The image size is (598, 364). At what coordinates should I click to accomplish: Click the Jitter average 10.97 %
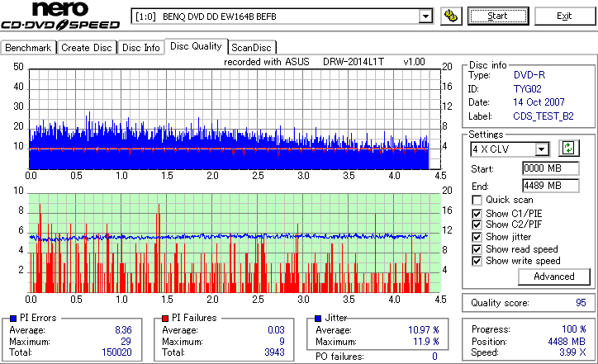(x=424, y=329)
